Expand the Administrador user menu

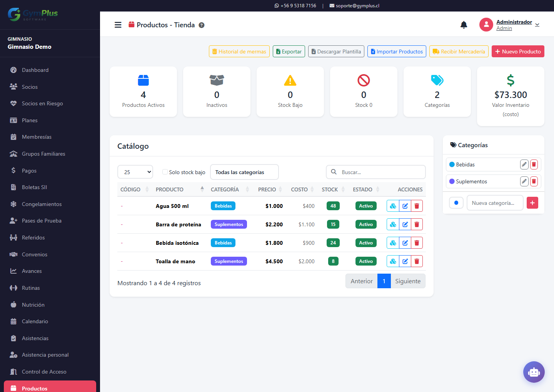pyautogui.click(x=518, y=25)
